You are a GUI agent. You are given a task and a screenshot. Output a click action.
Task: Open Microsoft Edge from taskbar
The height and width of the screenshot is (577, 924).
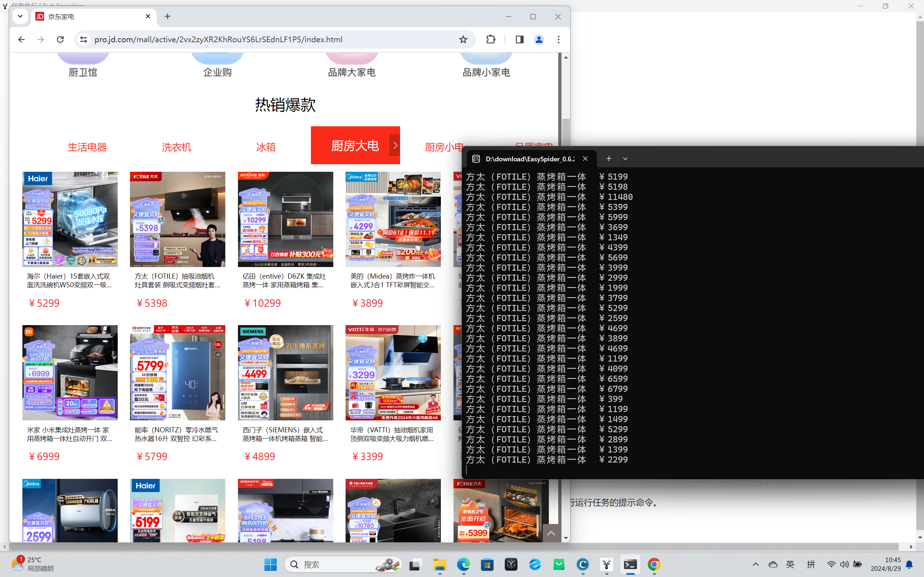tap(464, 564)
